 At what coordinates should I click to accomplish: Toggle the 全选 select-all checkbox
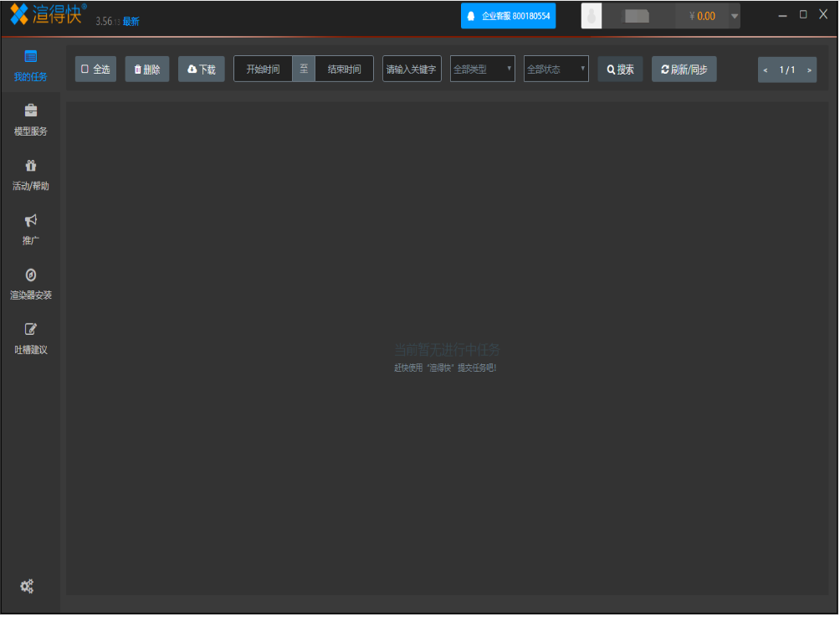85,69
